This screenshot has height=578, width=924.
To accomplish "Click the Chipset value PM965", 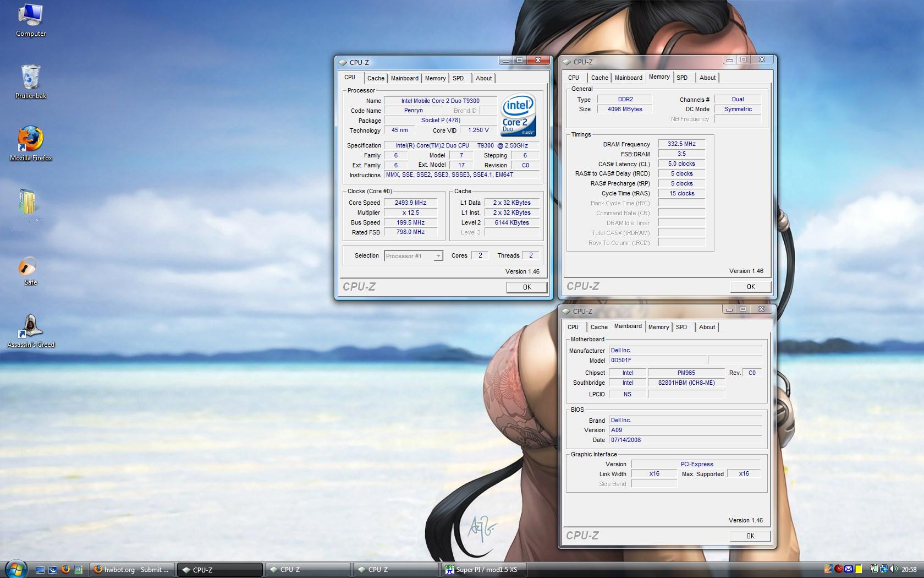I will point(686,373).
